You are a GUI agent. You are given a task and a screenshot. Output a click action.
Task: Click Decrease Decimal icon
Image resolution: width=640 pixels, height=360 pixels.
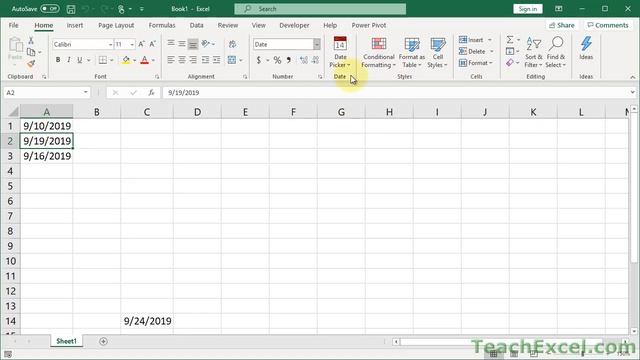315,60
